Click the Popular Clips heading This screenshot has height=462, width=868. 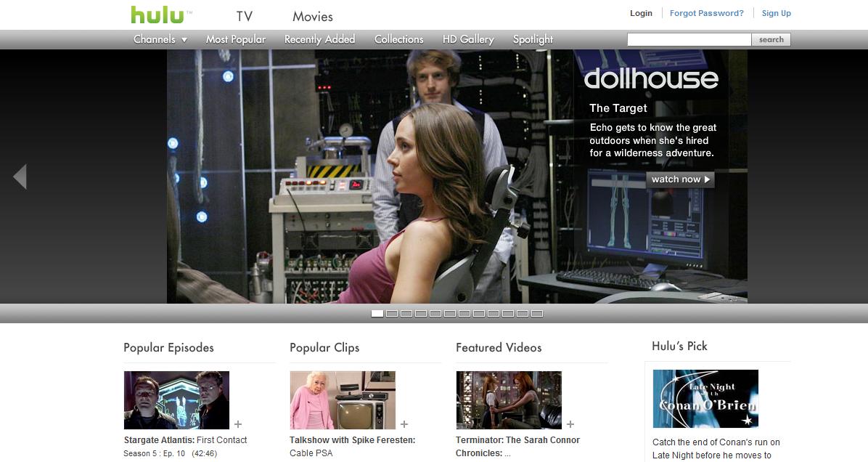(x=324, y=348)
